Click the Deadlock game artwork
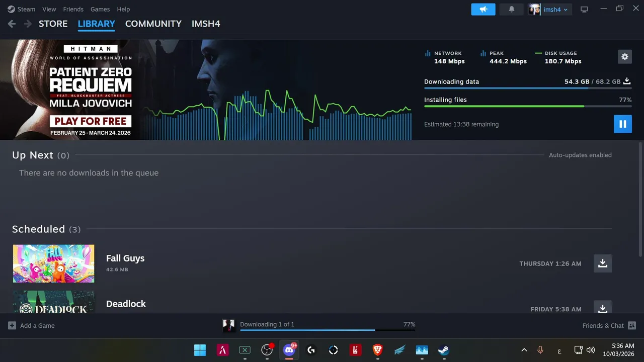644x362 pixels. (x=53, y=302)
